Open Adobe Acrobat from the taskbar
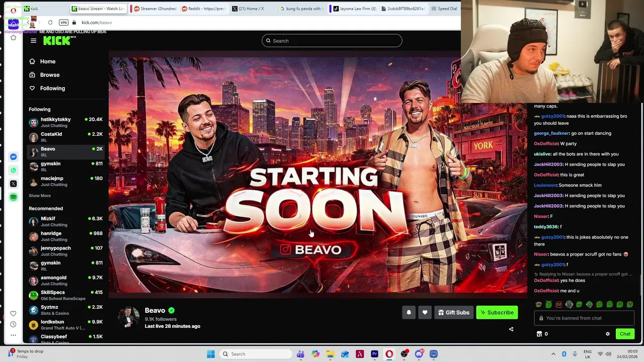 (360, 354)
